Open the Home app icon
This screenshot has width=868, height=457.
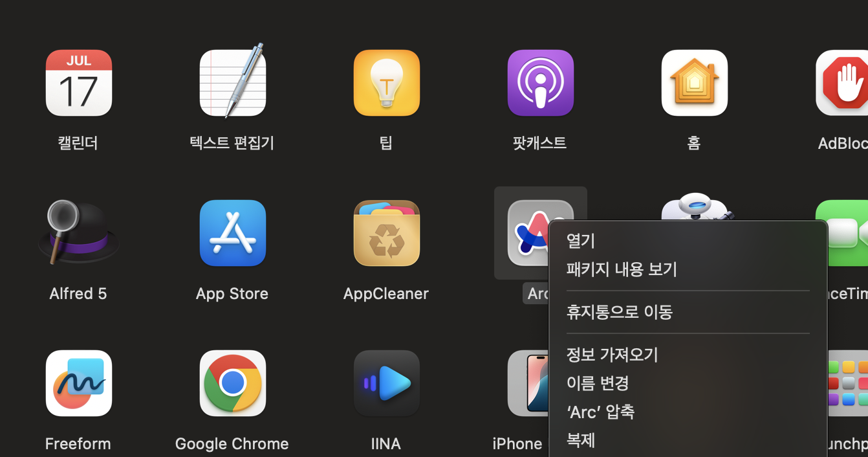pyautogui.click(x=695, y=83)
